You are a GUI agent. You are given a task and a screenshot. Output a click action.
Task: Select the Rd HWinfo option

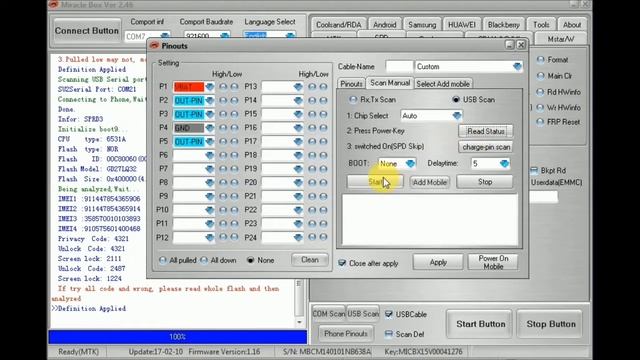click(540, 92)
